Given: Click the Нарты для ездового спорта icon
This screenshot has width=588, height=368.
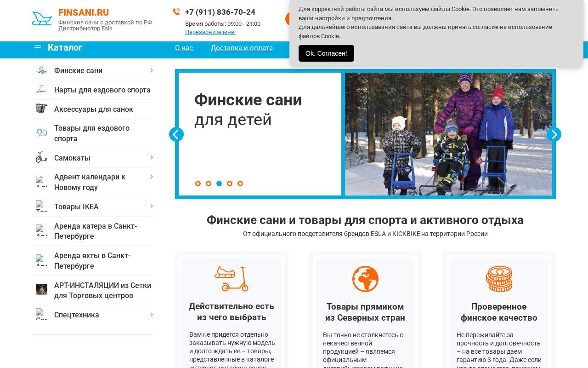Looking at the screenshot, I should (x=41, y=90).
